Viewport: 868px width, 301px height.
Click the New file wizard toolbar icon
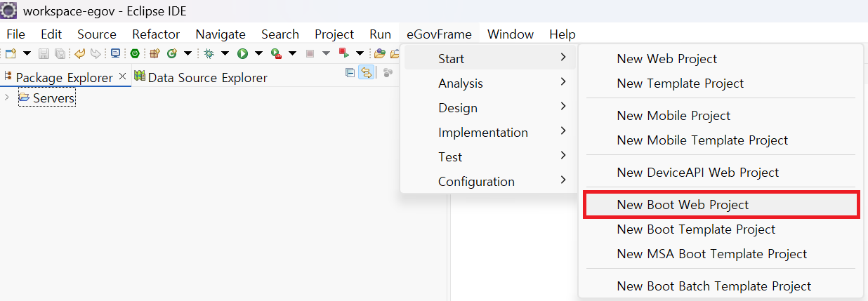pyautogui.click(x=11, y=53)
